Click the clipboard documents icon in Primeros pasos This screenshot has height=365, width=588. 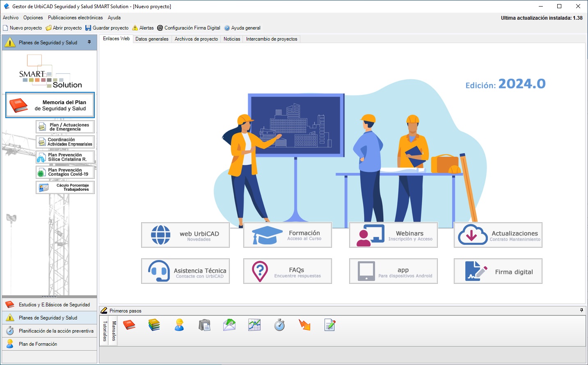tap(204, 325)
